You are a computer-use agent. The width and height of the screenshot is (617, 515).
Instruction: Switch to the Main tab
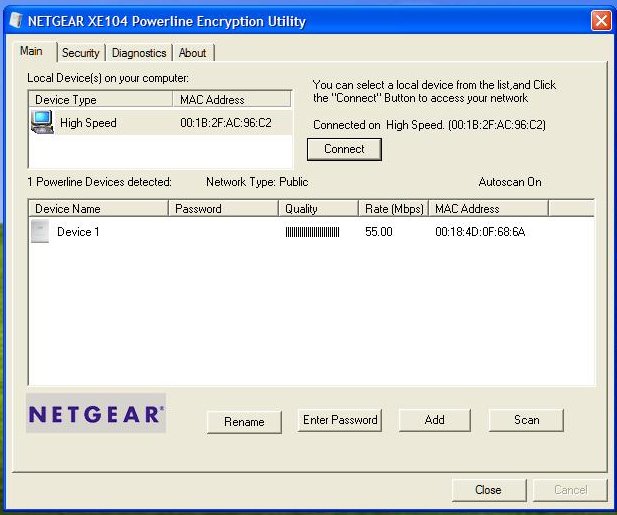31,51
